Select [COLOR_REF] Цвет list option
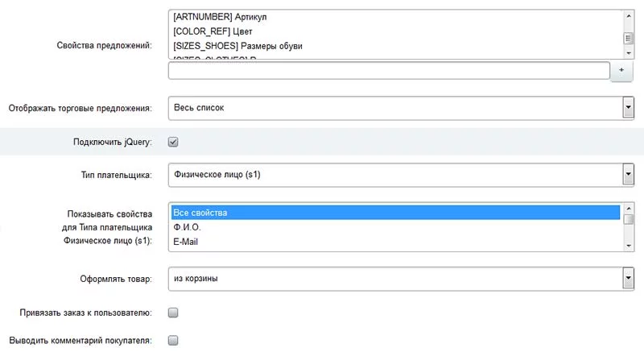 pos(202,31)
